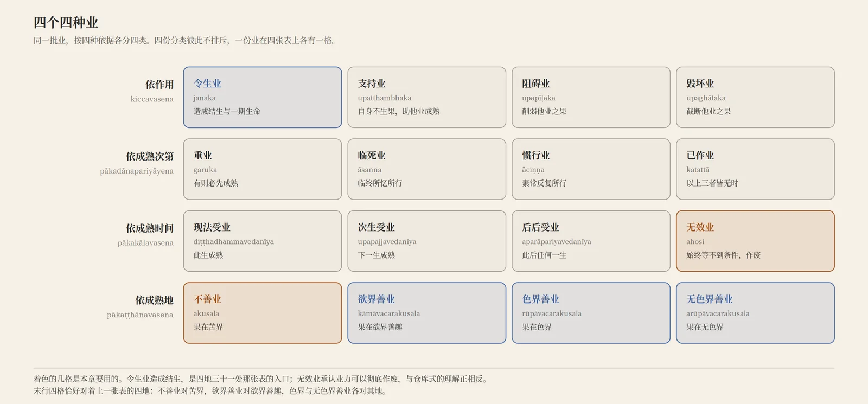Click the text 果在欲界善趣
Image resolution: width=868 pixels, height=404 pixels.
(x=380, y=327)
